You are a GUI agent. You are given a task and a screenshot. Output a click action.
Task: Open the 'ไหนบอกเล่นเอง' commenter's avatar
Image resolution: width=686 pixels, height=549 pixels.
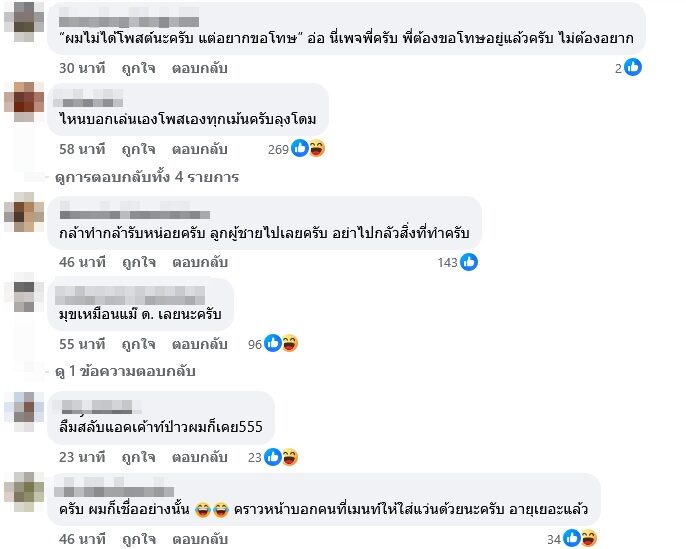(24, 101)
